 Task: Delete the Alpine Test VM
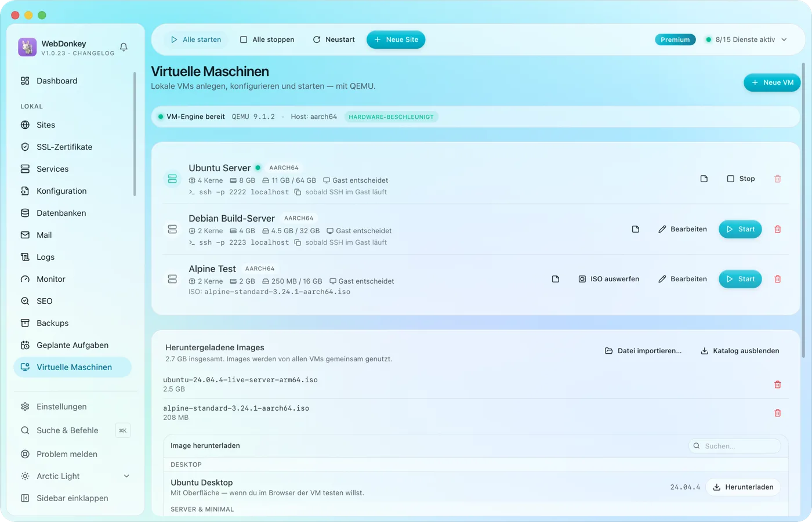coord(778,279)
